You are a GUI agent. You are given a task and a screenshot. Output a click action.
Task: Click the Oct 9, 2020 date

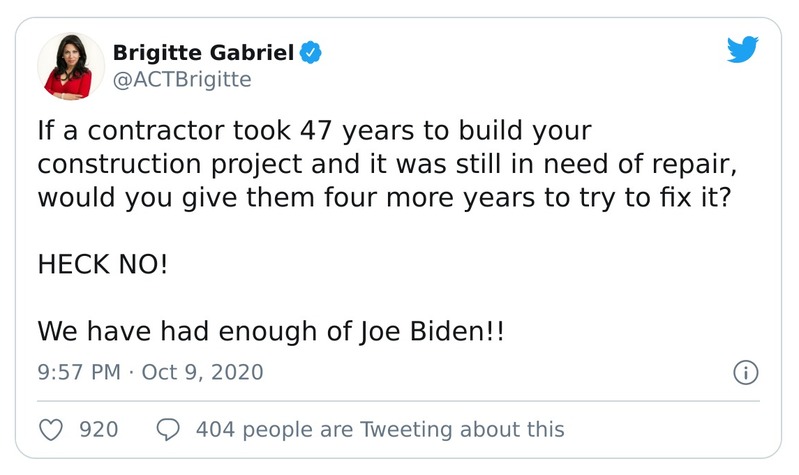pyautogui.click(x=203, y=373)
